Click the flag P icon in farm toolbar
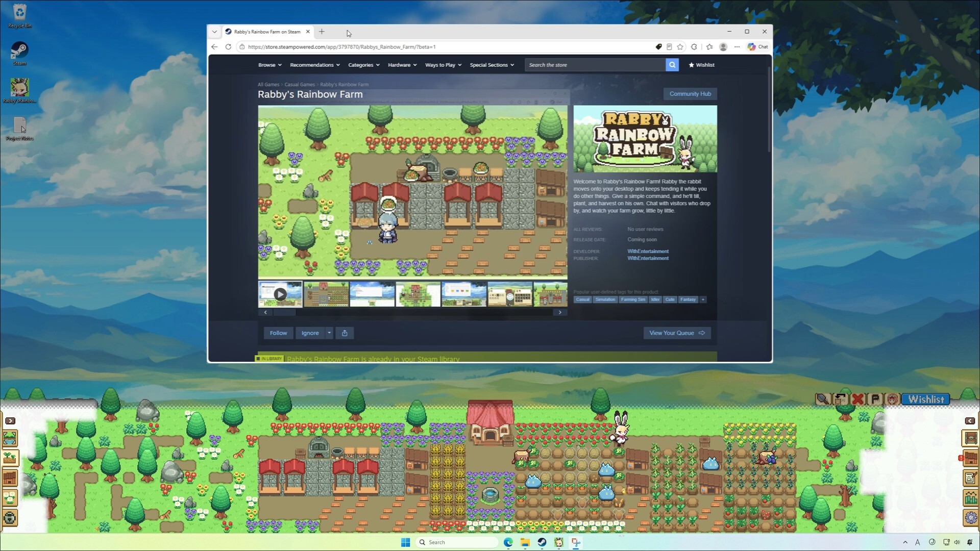The width and height of the screenshot is (980, 551). pos(875,399)
